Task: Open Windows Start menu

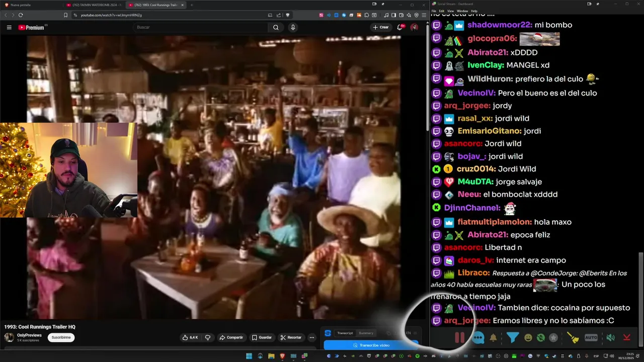Action: pyautogui.click(x=249, y=356)
